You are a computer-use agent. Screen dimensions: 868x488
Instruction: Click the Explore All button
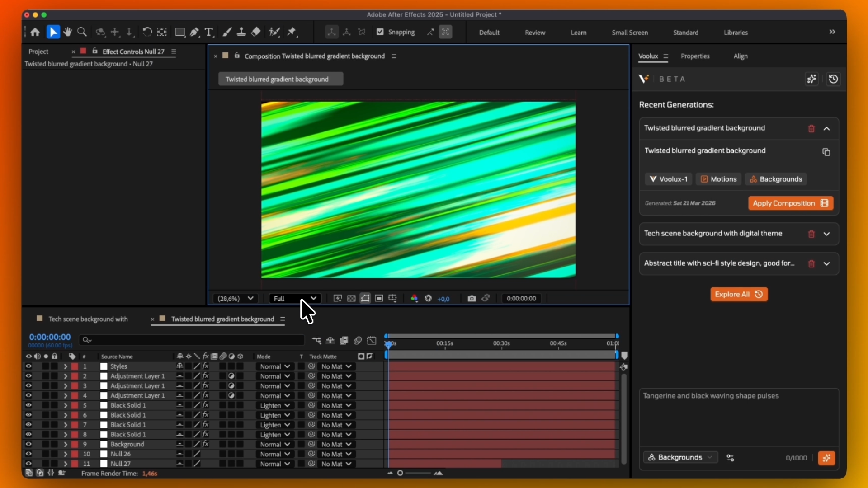pyautogui.click(x=739, y=294)
